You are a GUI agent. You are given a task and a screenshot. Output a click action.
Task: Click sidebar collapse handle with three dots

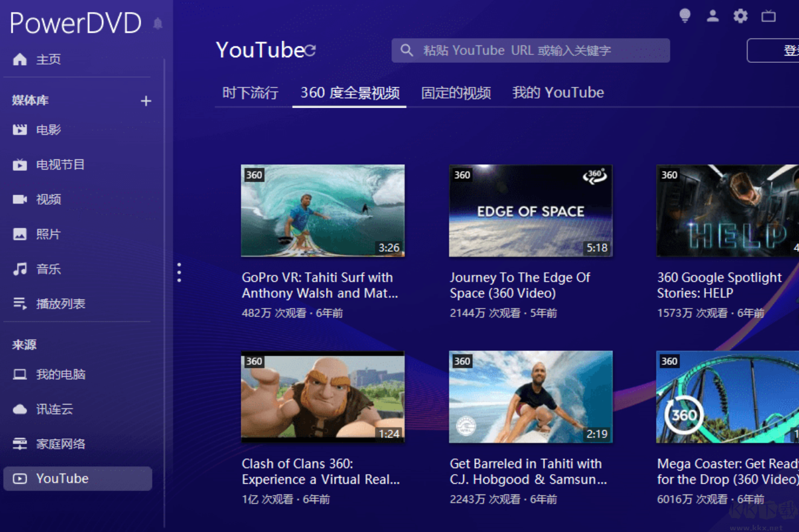(x=179, y=272)
